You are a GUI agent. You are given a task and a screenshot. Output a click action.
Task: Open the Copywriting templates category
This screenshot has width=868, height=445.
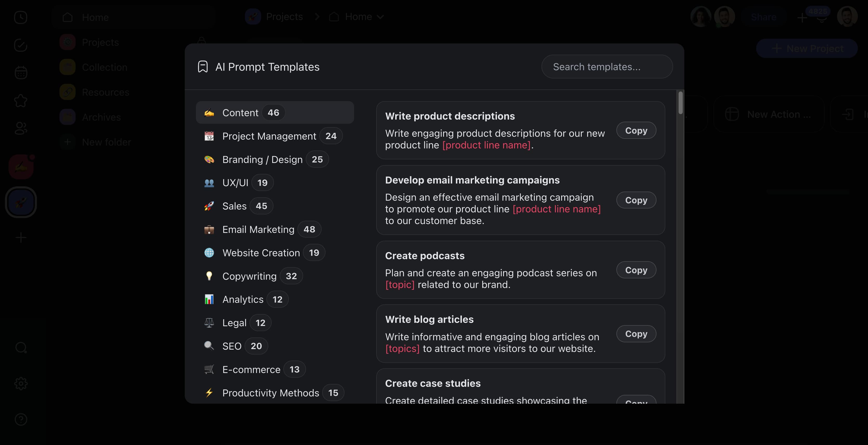(249, 276)
